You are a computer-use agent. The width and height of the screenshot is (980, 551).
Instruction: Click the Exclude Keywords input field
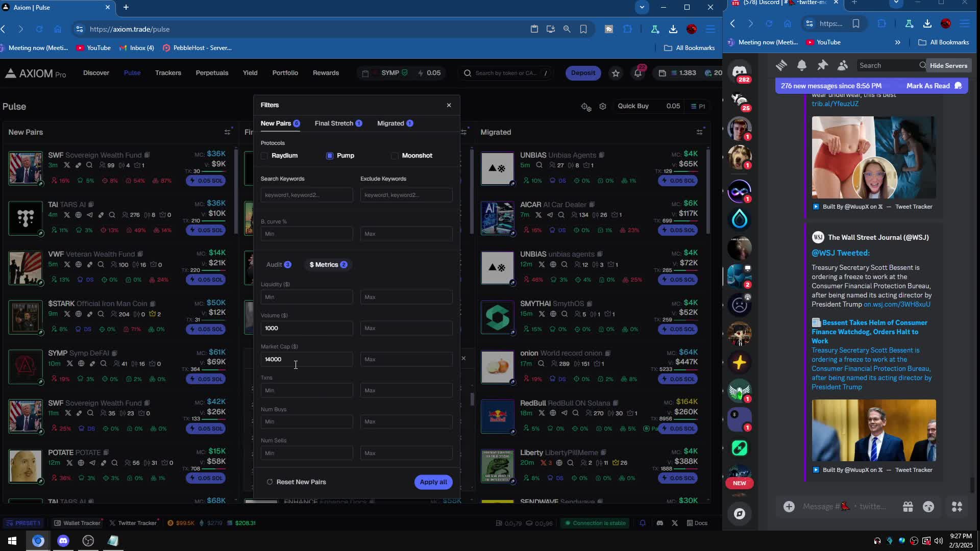(406, 195)
